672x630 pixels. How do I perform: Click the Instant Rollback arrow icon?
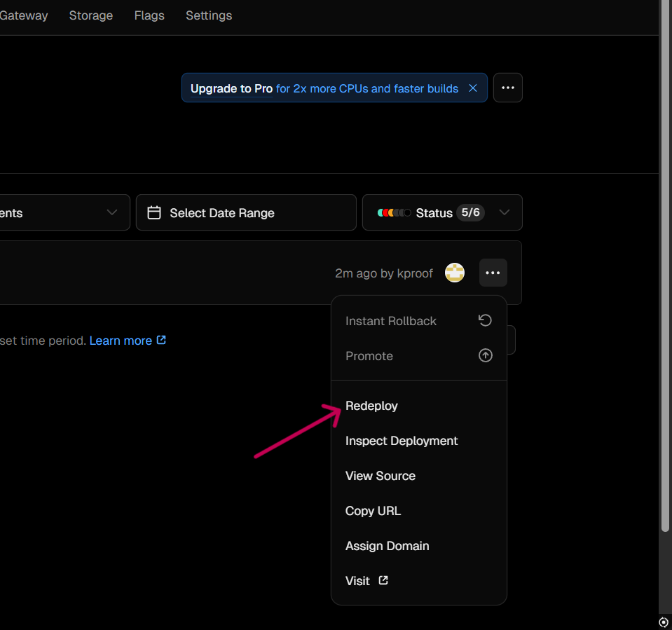tap(485, 320)
